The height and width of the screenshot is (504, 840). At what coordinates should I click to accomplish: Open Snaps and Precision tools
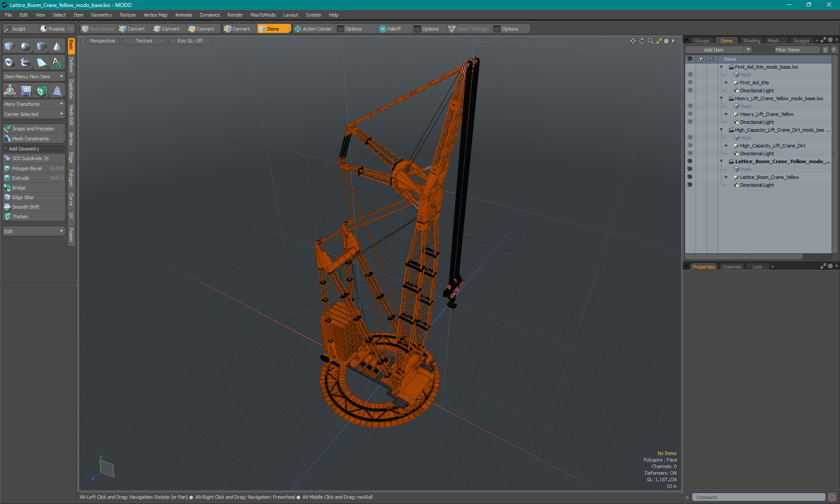34,129
